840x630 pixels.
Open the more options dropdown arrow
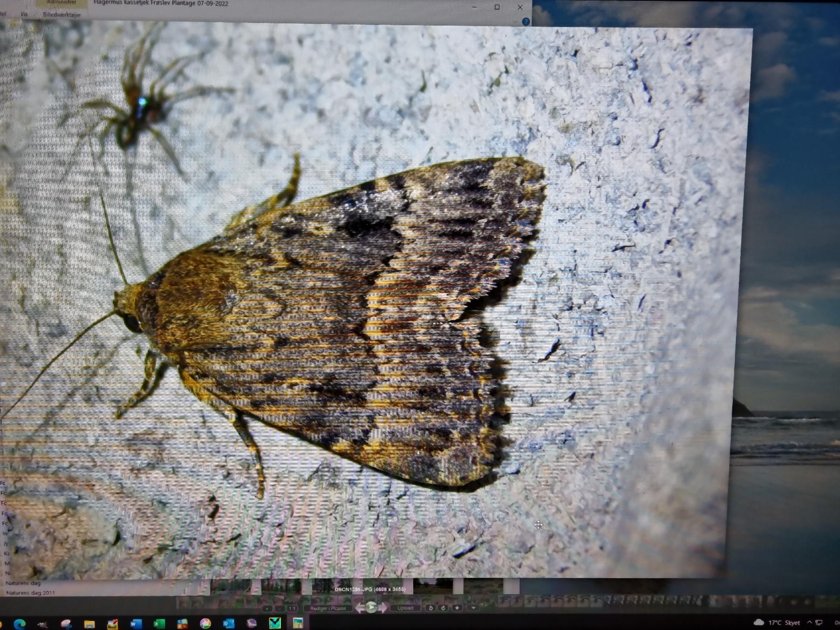click(x=473, y=608)
